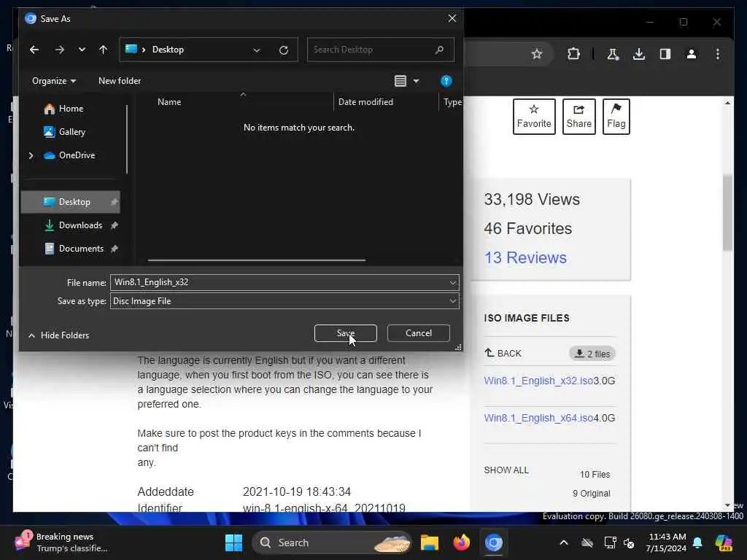Open notification bell icon
The width and height of the screenshot is (747, 560).
pos(697,542)
